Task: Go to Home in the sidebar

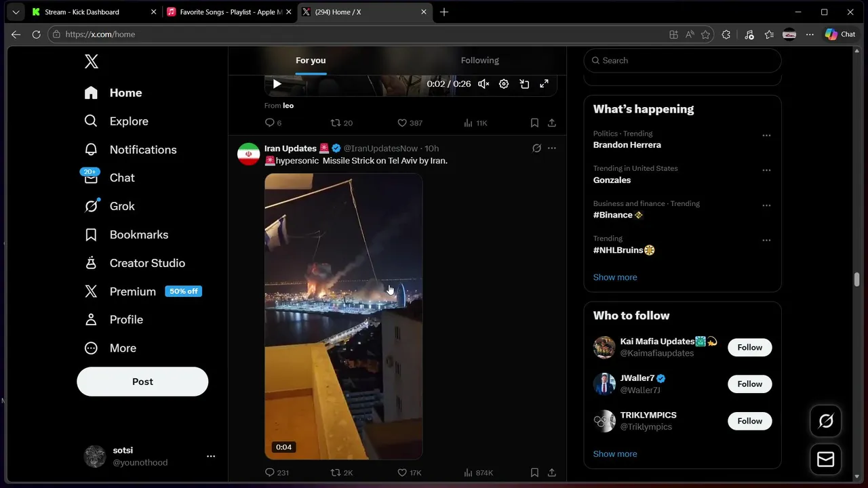Action: tap(113, 93)
